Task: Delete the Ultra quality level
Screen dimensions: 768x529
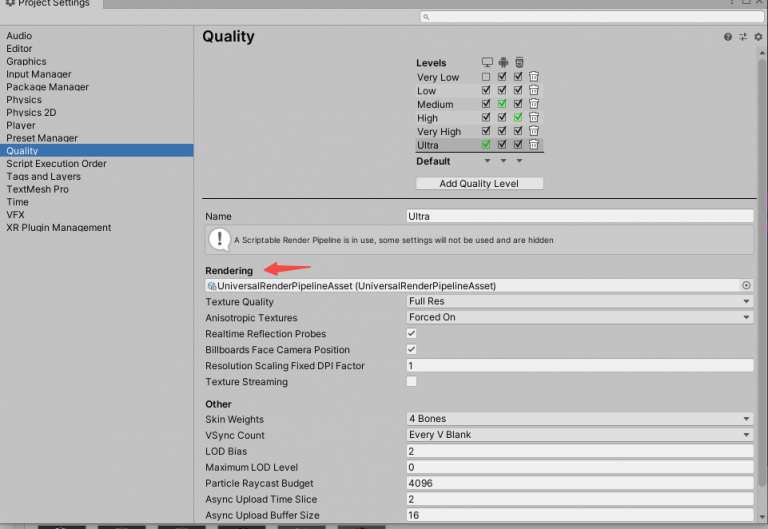Action: coord(534,145)
